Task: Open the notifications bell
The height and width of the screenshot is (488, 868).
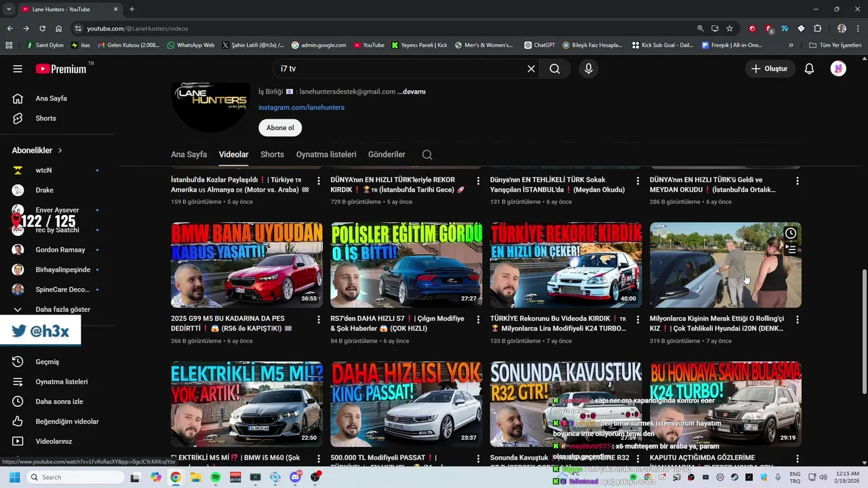Action: pyautogui.click(x=809, y=68)
